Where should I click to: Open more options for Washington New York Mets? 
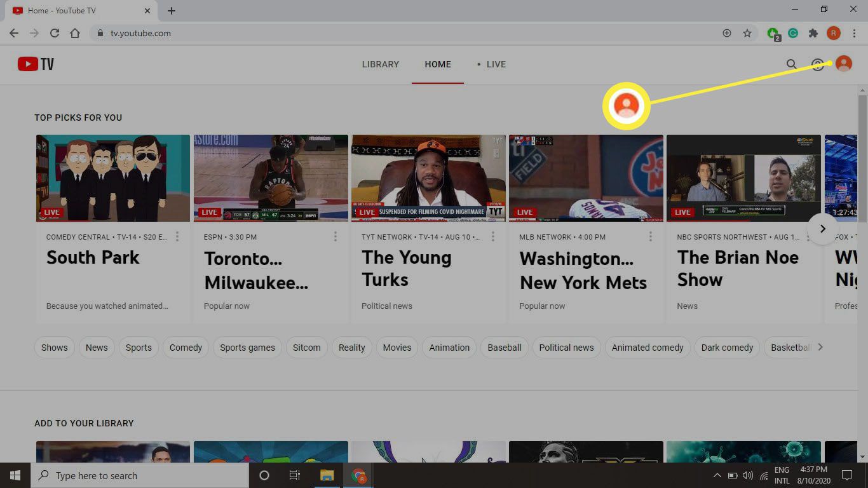650,236
